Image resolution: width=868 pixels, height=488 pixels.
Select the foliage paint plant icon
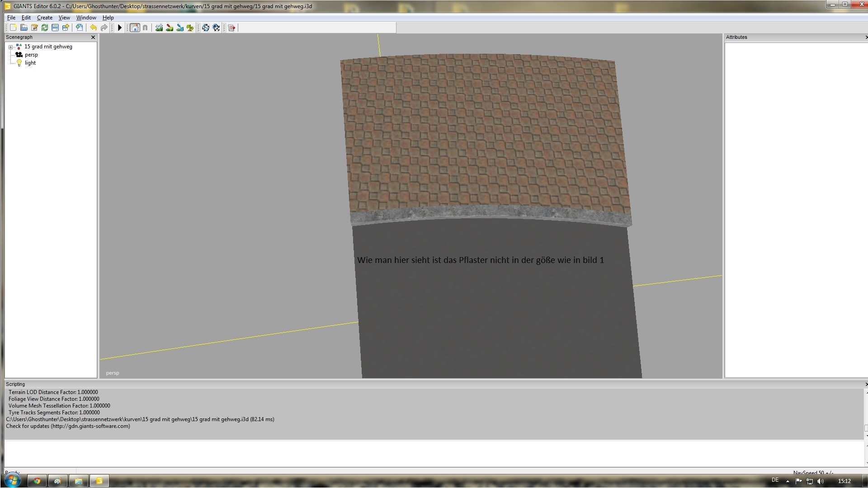[190, 28]
